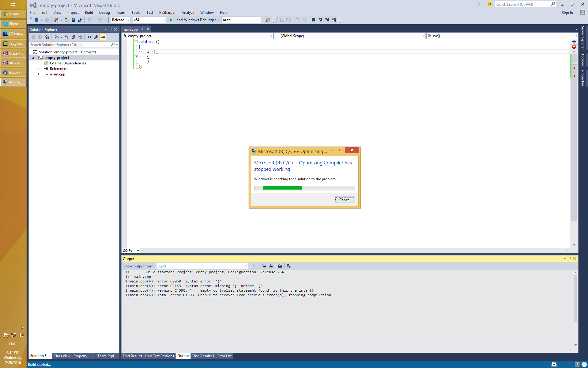The height and width of the screenshot is (368, 588).
Task: Click Solution Explorer Home icon
Action: [x=47, y=37]
